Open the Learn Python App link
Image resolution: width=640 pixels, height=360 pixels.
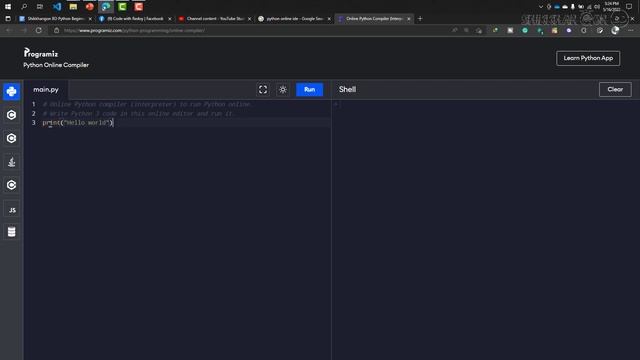pyautogui.click(x=588, y=58)
